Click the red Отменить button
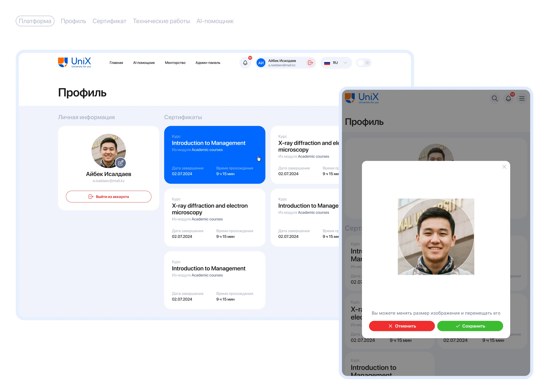 (x=402, y=326)
